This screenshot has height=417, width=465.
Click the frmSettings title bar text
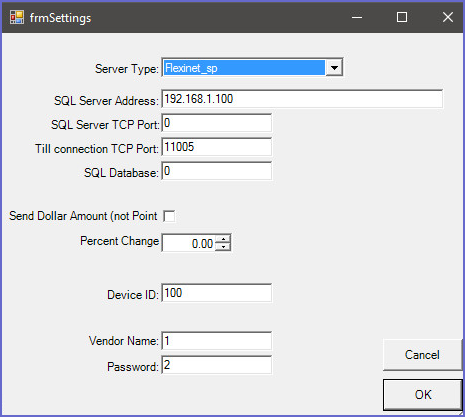[x=60, y=18]
